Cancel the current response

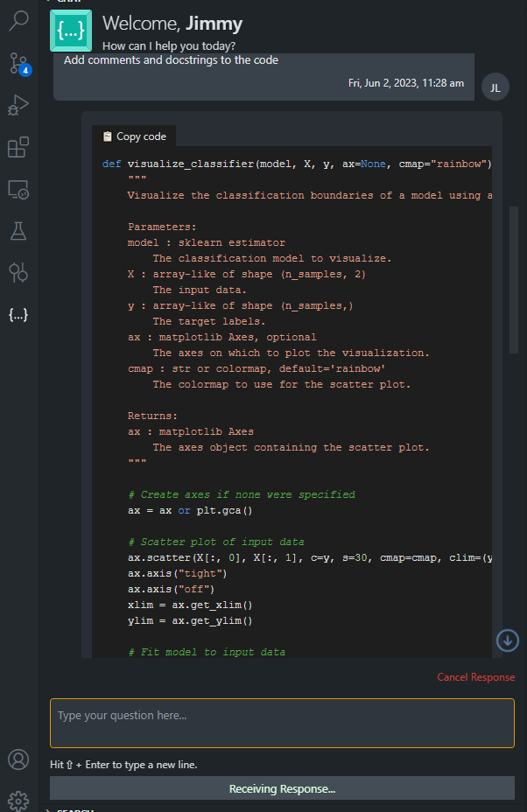coord(475,677)
